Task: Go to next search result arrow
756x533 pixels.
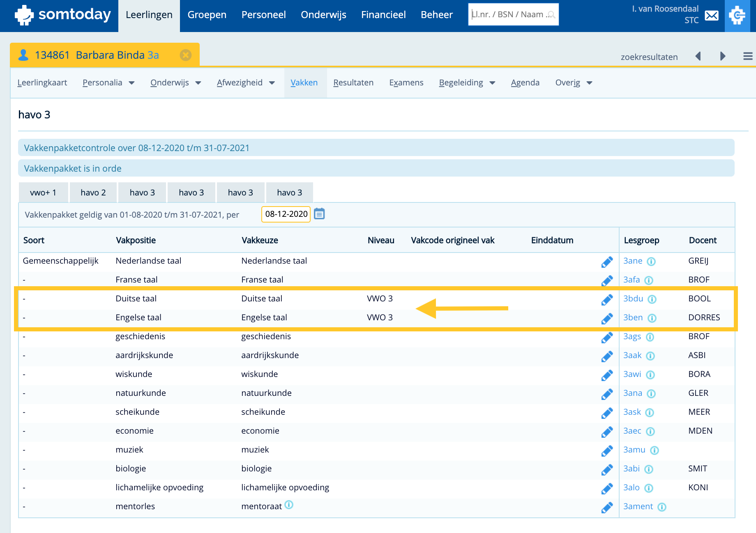Action: coord(723,56)
